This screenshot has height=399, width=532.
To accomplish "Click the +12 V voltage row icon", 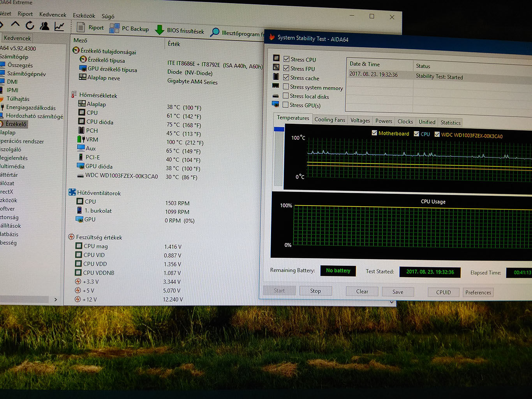I will pos(78,299).
